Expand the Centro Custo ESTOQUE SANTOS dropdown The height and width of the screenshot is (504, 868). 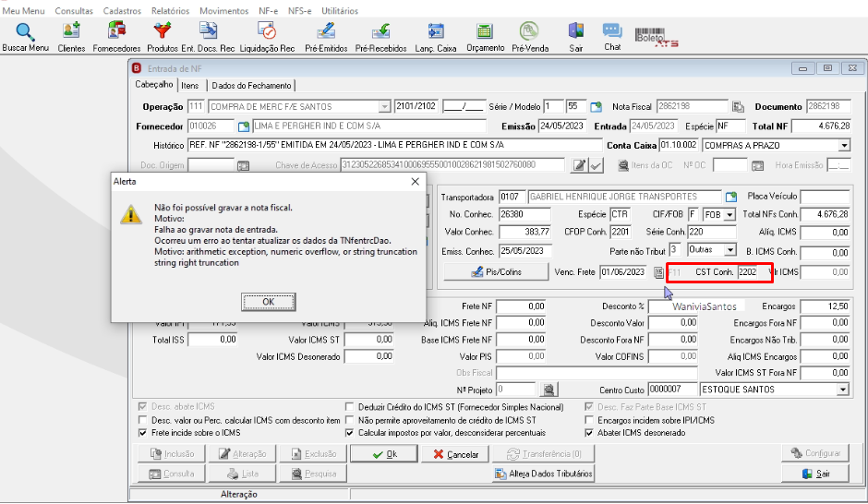click(x=842, y=390)
